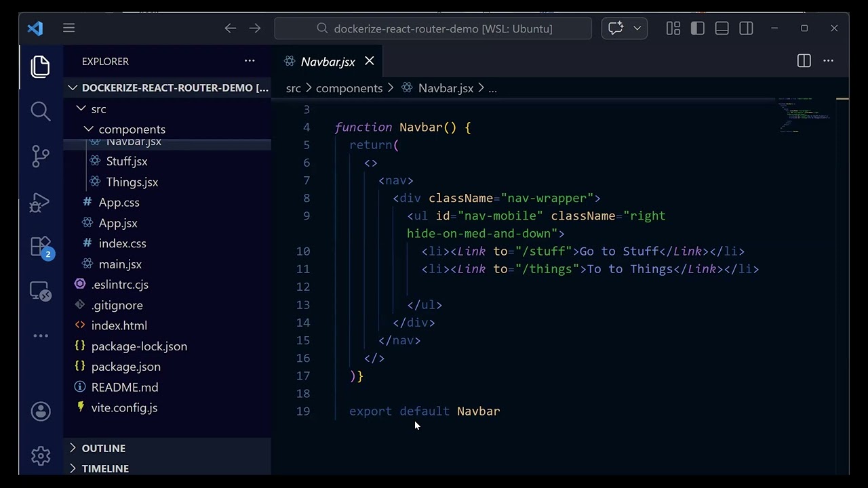Open the Explorer view in activity bar
This screenshot has width=868, height=488.
[41, 66]
